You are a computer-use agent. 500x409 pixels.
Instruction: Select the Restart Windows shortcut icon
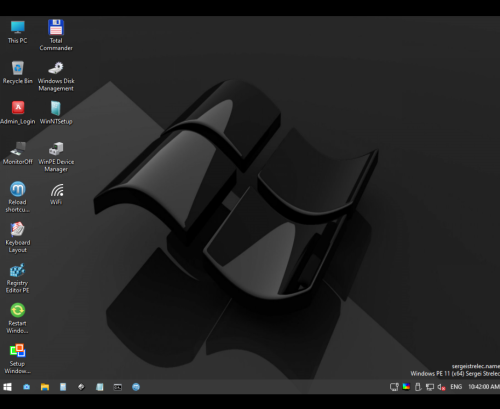[x=17, y=318]
